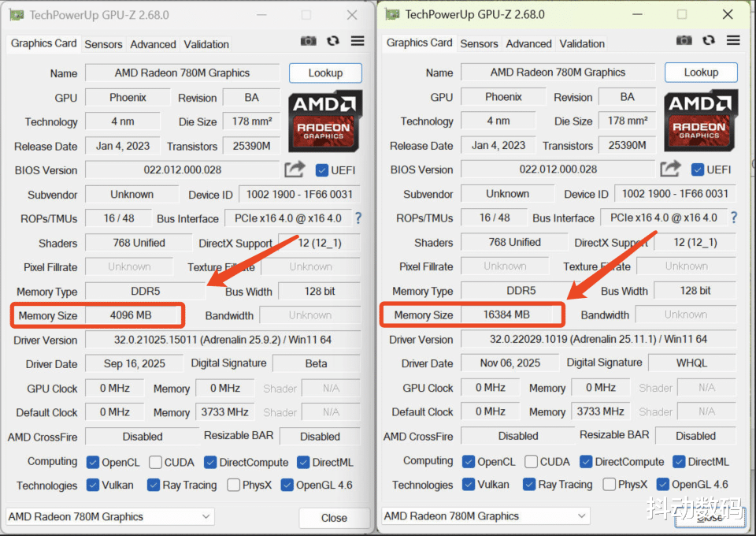Click BIOS export share icon in right window

point(670,169)
